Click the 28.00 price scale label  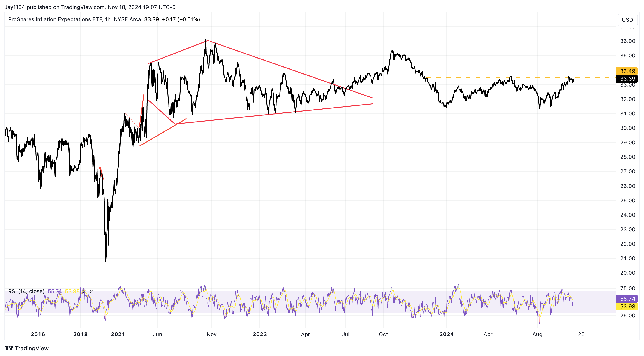(x=628, y=157)
